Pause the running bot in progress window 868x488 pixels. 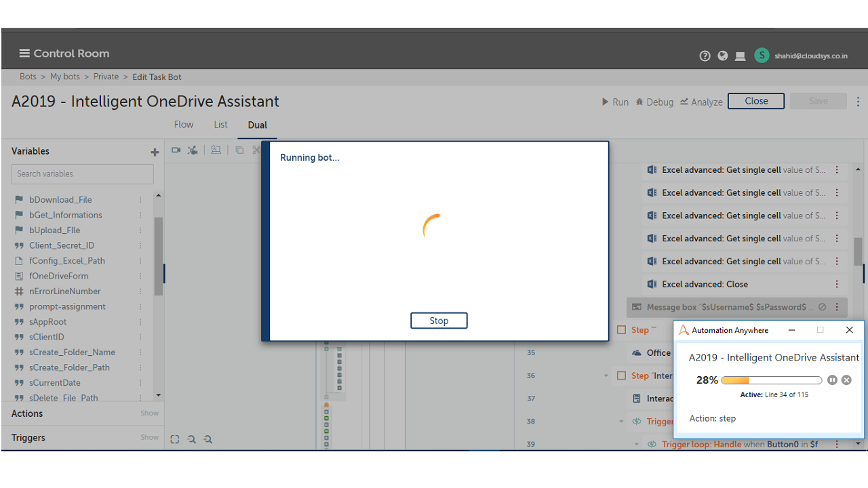pyautogui.click(x=833, y=380)
